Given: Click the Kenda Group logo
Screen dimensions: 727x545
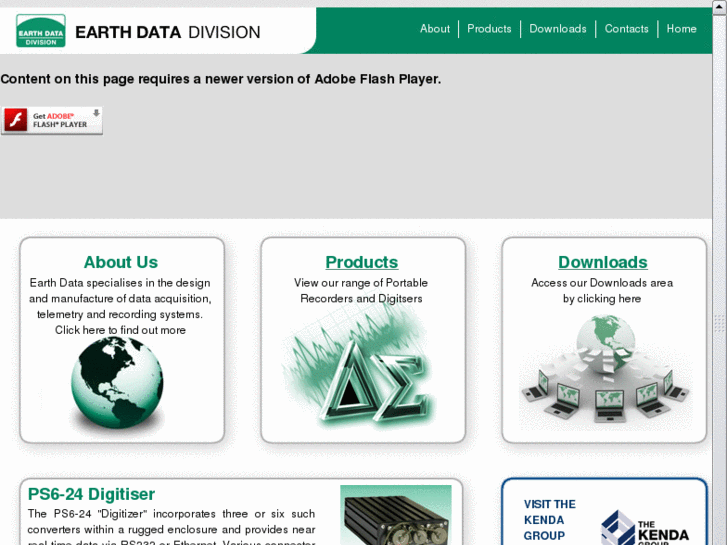Looking at the screenshot, I should 645,528.
